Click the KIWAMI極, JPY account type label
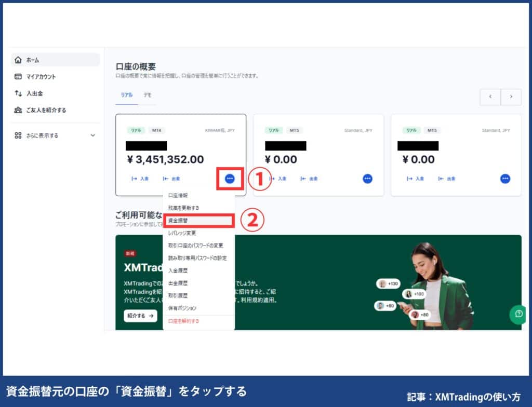 pyautogui.click(x=220, y=130)
